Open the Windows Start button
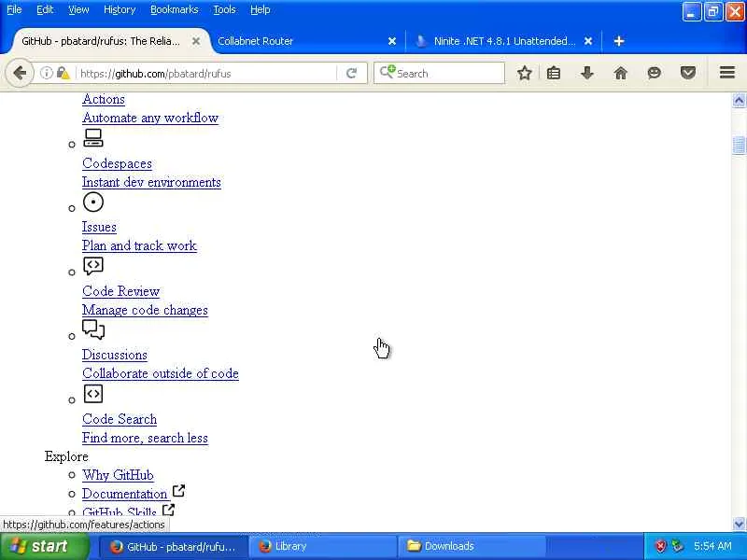 pyautogui.click(x=44, y=546)
